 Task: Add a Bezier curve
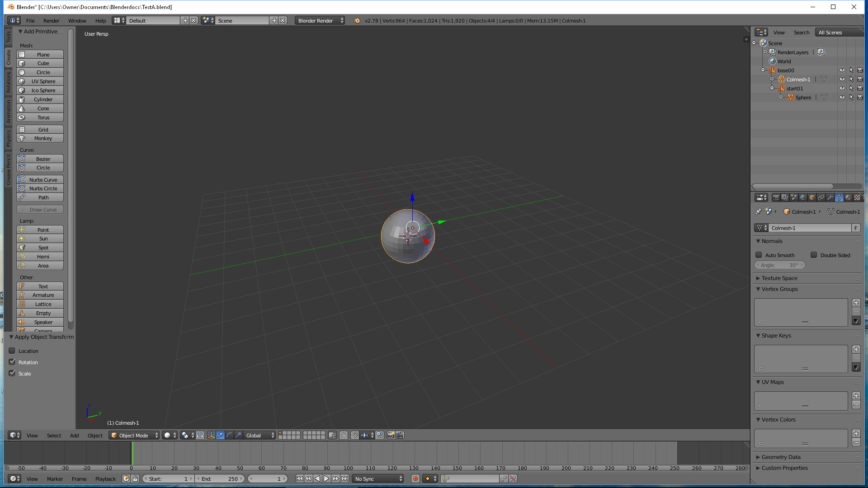40,159
